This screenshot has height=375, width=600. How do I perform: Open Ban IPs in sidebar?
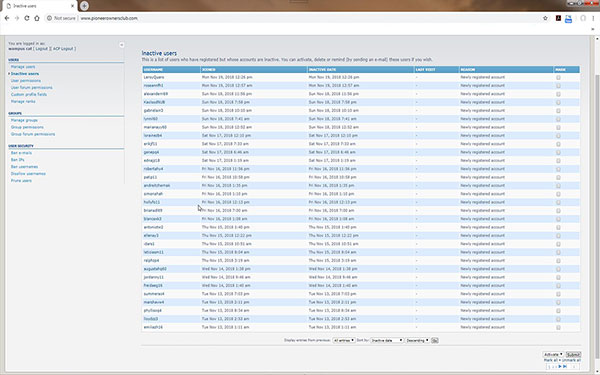point(18,160)
